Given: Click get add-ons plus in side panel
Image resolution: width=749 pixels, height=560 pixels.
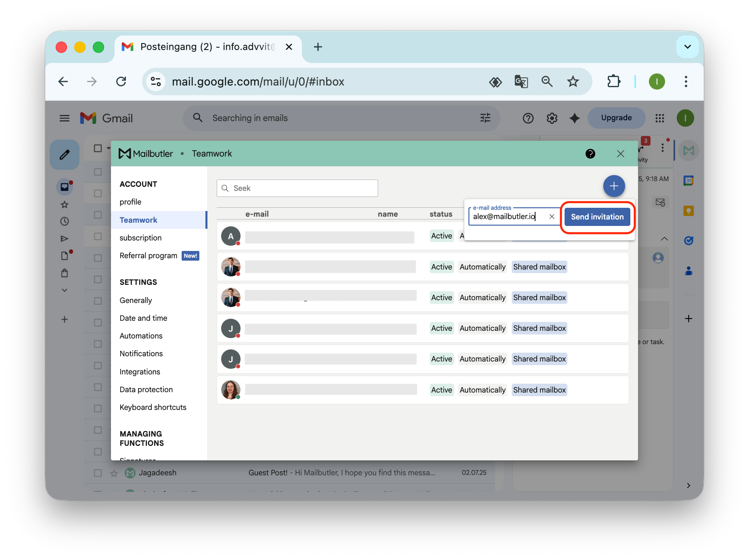Looking at the screenshot, I should tap(689, 319).
